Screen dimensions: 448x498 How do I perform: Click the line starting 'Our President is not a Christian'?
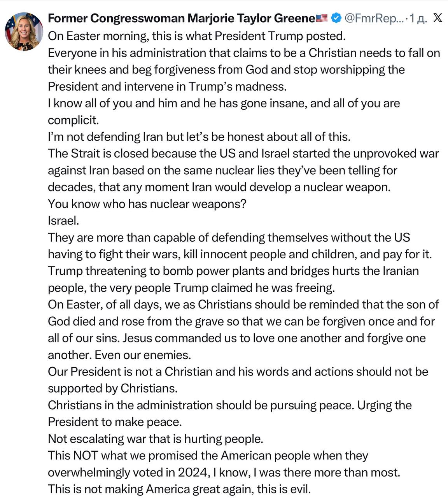point(238,372)
